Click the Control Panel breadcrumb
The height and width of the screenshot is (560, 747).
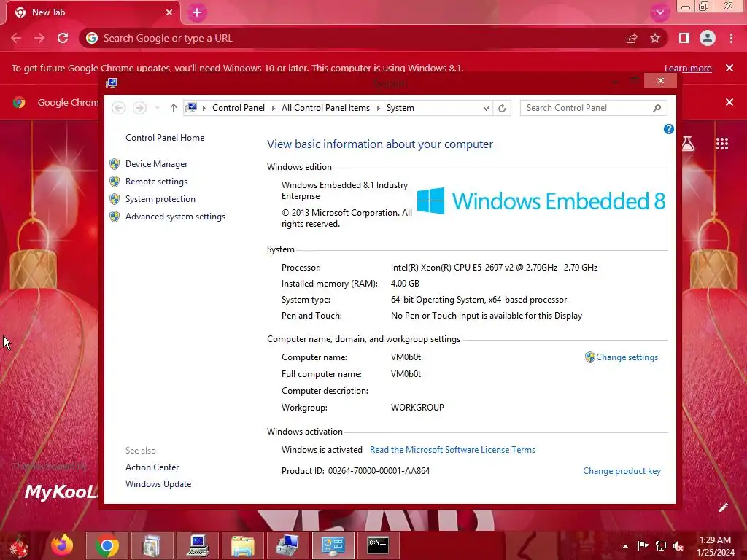pyautogui.click(x=239, y=108)
